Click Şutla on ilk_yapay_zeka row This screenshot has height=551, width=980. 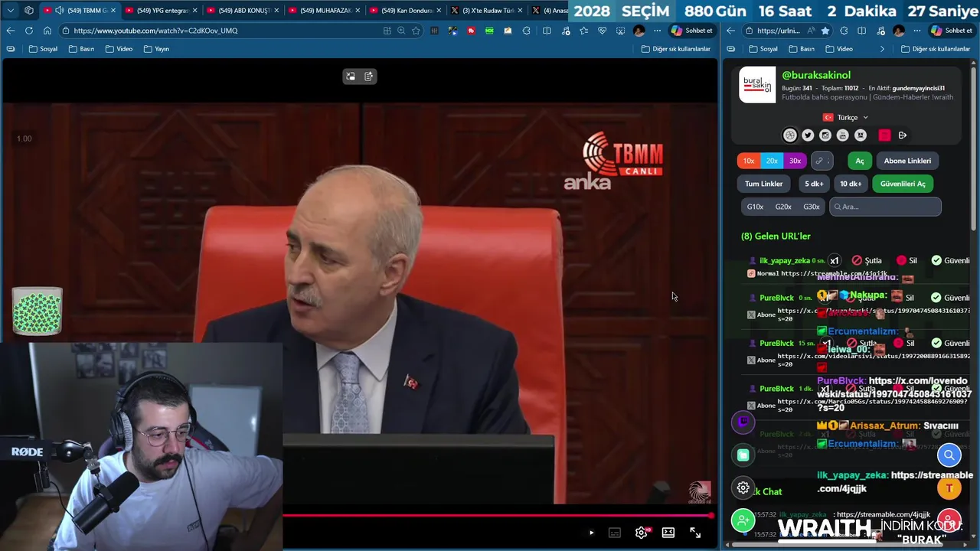click(867, 261)
